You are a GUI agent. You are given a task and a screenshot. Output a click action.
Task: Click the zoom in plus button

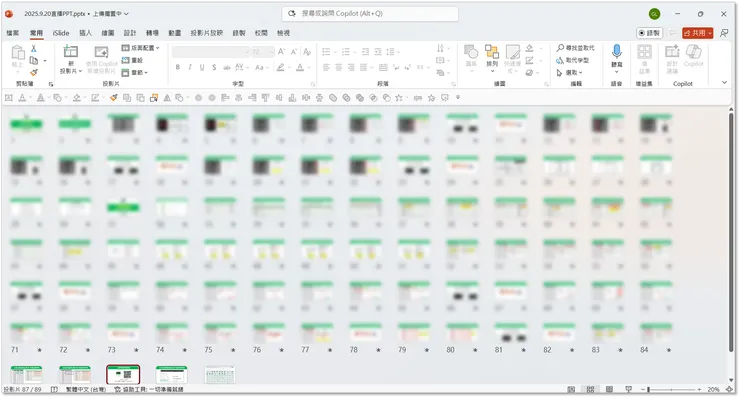699,390
